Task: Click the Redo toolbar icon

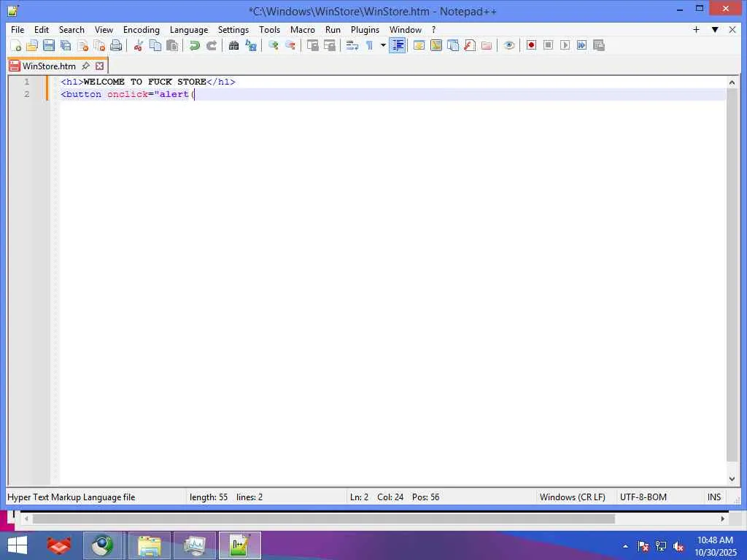Action: coord(212,46)
